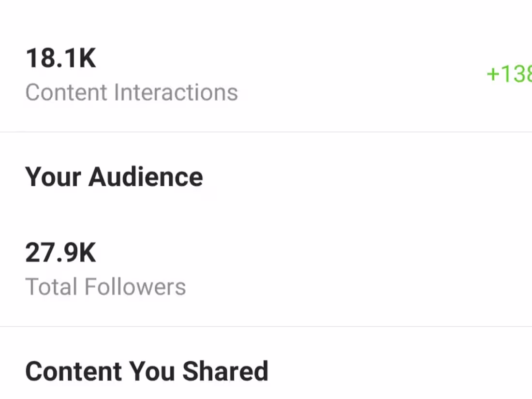Image resolution: width=532 pixels, height=399 pixels.
Task: Open the Content Interactions label
Action: 132,92
